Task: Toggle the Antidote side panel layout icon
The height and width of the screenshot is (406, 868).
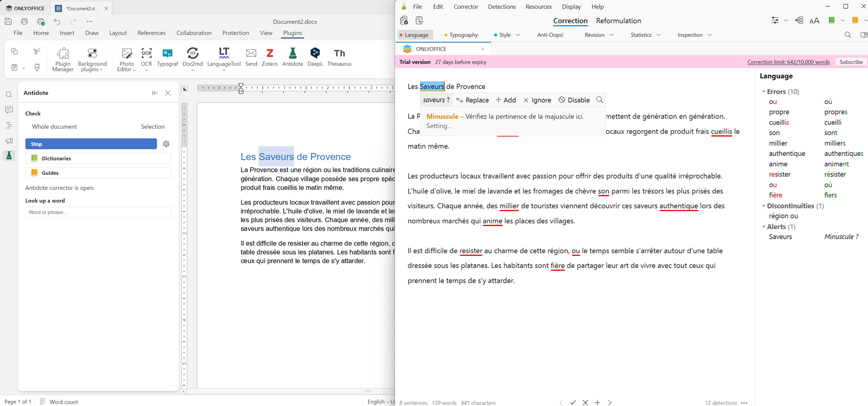Action: tap(863, 35)
